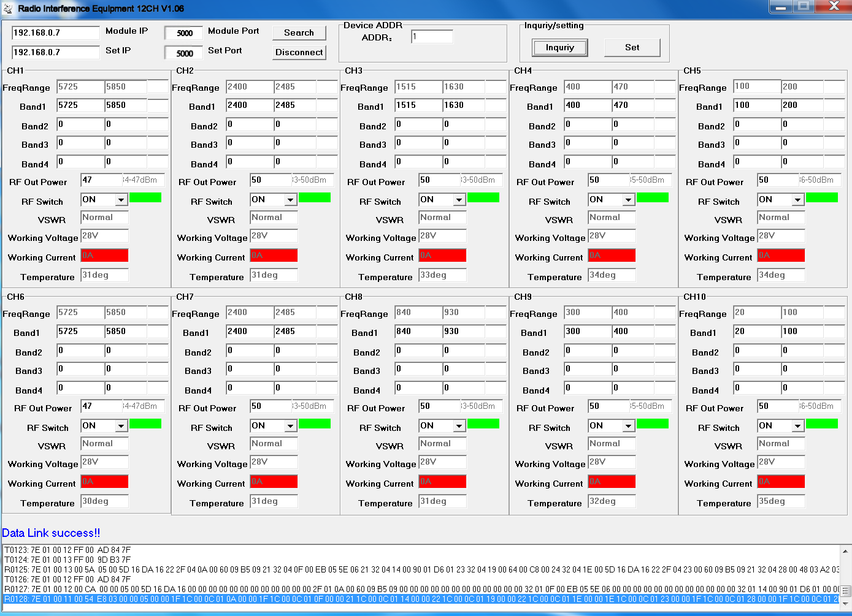Click the CH5 RF Out Power field
This screenshot has height=616, width=852.
pos(778,180)
